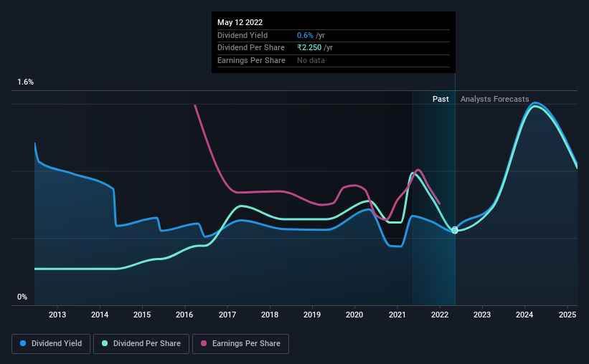Viewport: 589px width, 364px height.
Task: Click the 0.6% dividend yield value
Action: (305, 35)
